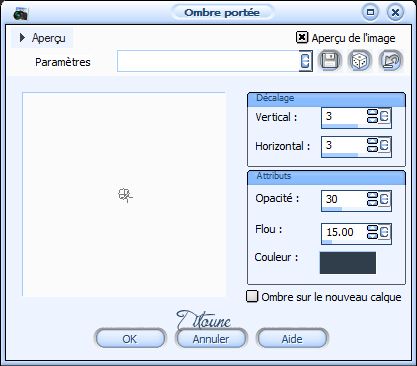Click the Opacité value field
This screenshot has height=366, width=417.
(344, 199)
